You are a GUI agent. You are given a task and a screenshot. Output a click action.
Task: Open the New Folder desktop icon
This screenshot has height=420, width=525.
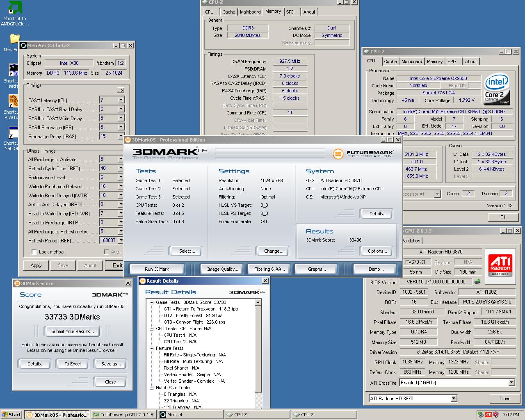click(x=14, y=39)
